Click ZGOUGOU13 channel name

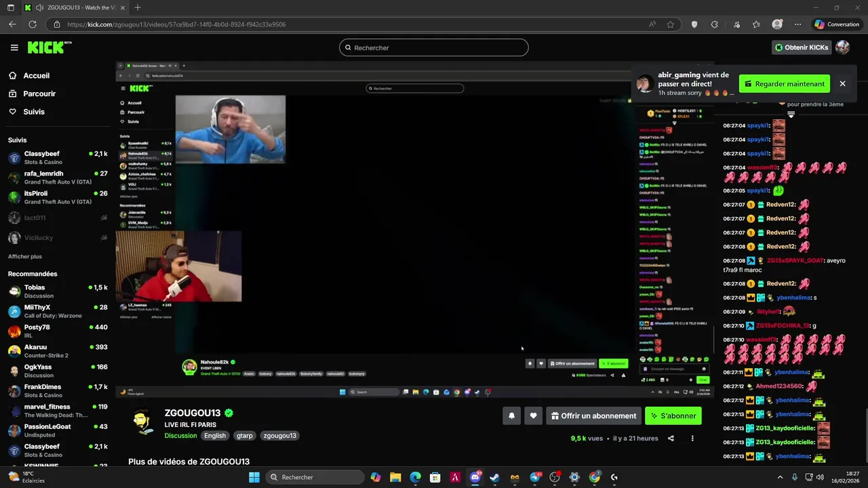click(193, 413)
